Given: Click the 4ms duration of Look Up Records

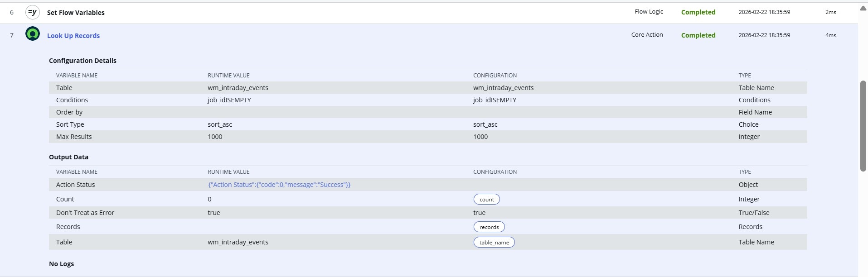Looking at the screenshot, I should (x=830, y=35).
